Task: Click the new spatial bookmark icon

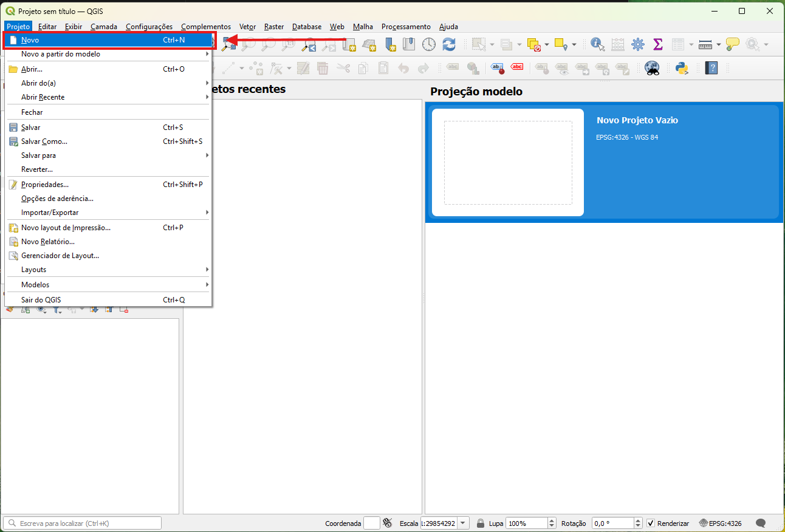Action: tap(389, 44)
